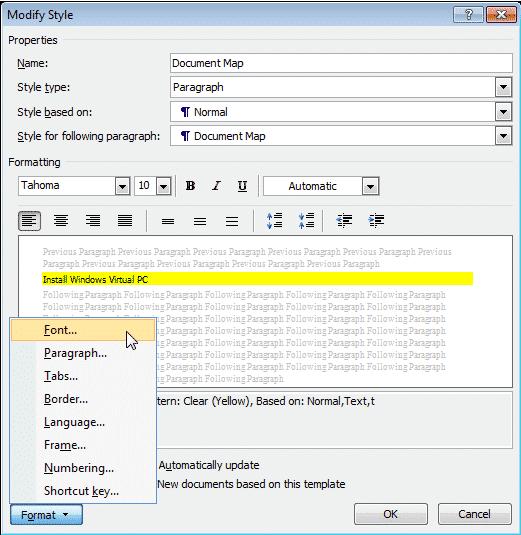Image resolution: width=521 pixels, height=535 pixels.
Task: Select the center alignment icon
Action: coord(61,221)
